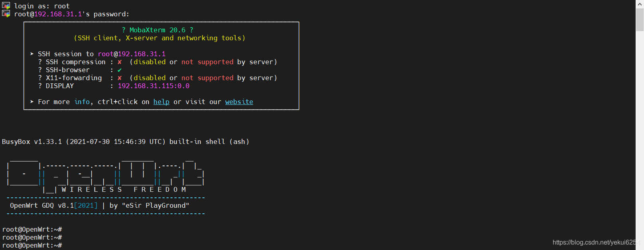This screenshot has height=250, width=644.
Task: Click root@192.168.31.1 in the SSH session line
Action: click(132, 54)
